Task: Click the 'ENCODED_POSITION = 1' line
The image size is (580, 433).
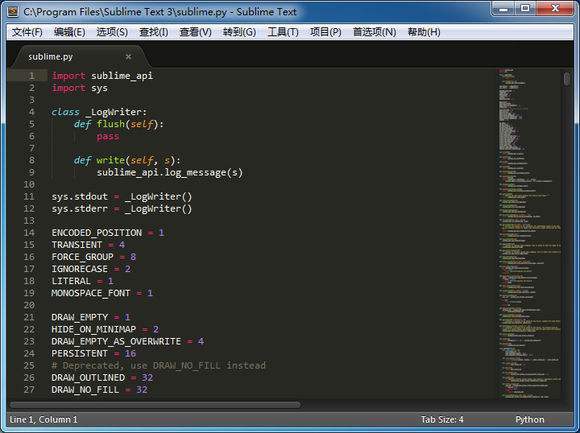Action: tap(108, 233)
